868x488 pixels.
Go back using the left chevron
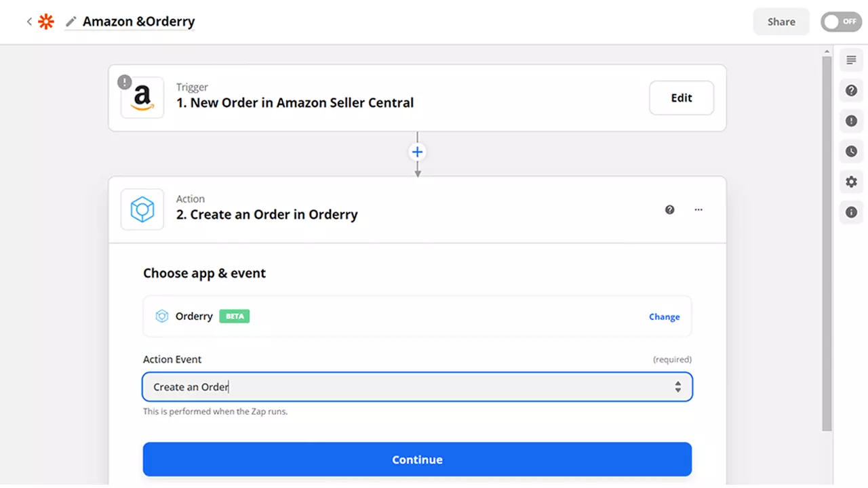29,22
